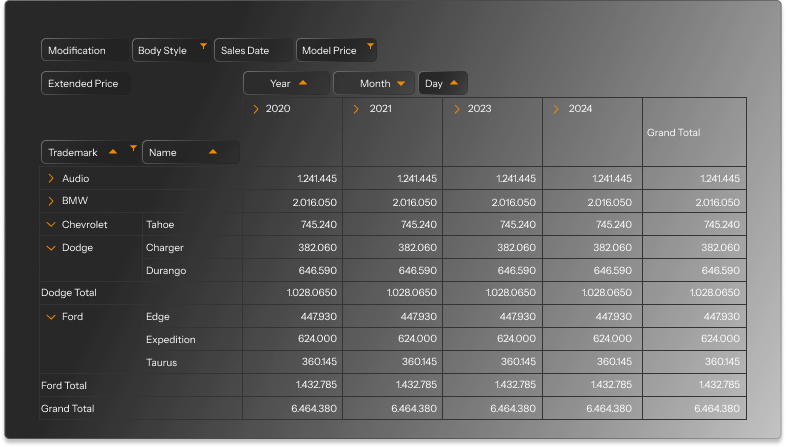Collapse the Ford row group
Screen dimensions: 786x447
pyautogui.click(x=51, y=316)
